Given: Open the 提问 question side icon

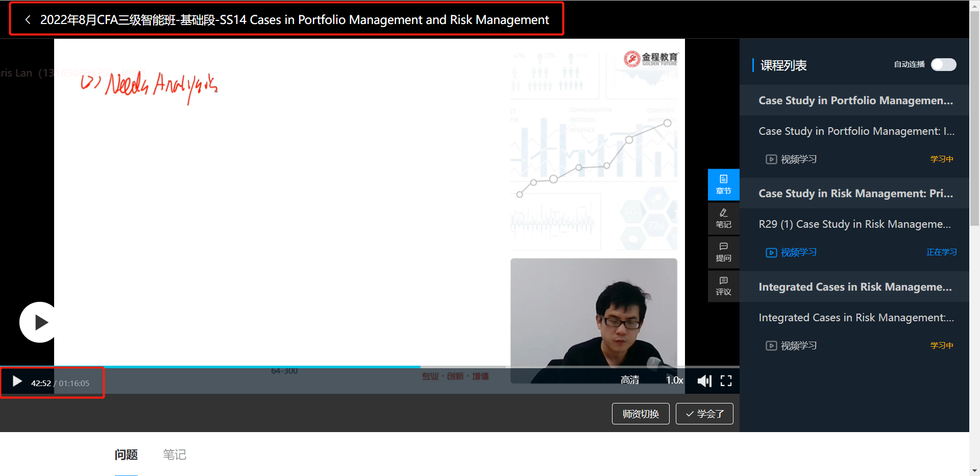Looking at the screenshot, I should tap(724, 252).
